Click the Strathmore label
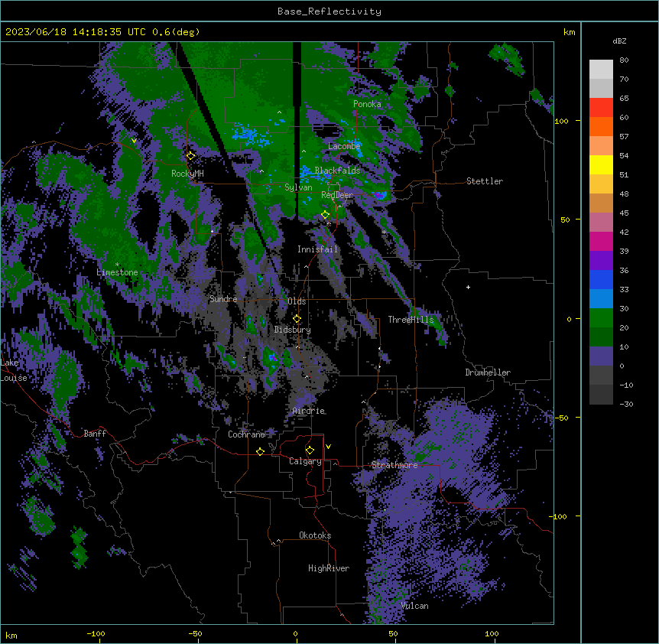Viewport: 659px width, 644px height. 394,465
